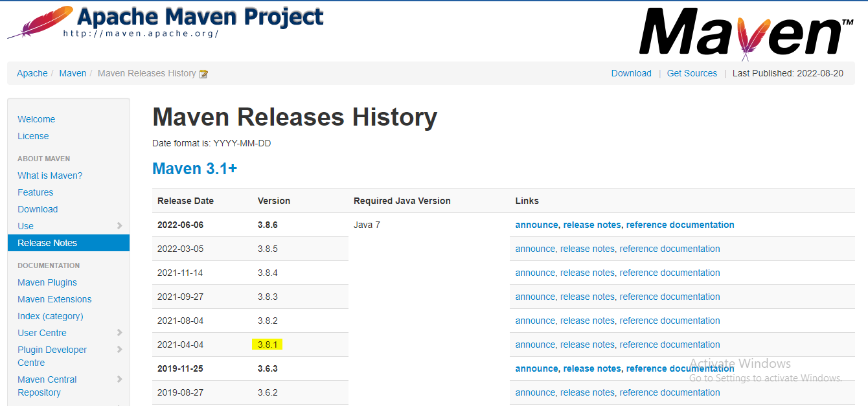868x406 pixels.
Task: Open release notes for version 3.8.3
Action: [588, 297]
